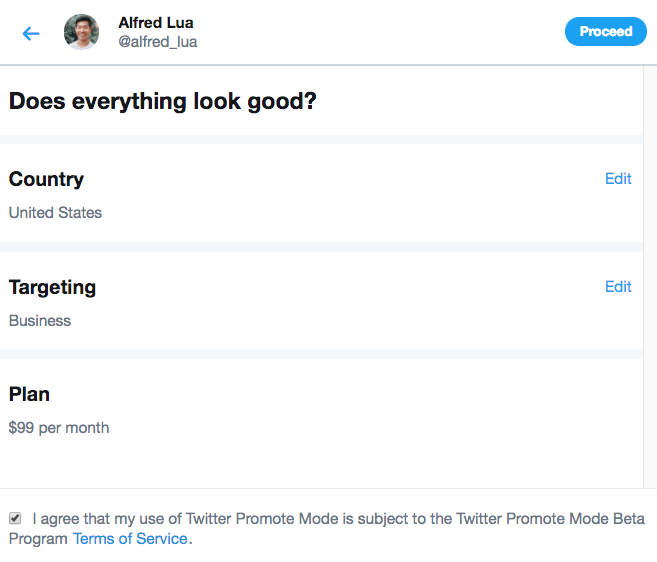Select the Plan section heading

(29, 394)
